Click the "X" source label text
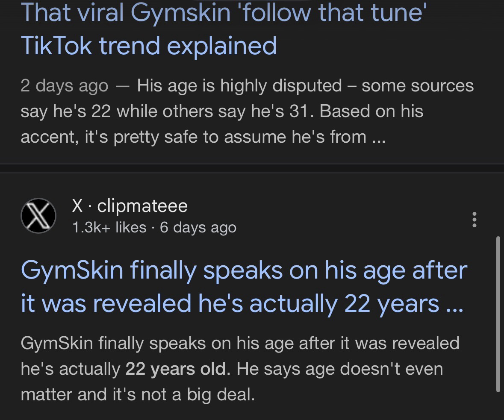Screen dimensions: 504x420 click(77, 206)
